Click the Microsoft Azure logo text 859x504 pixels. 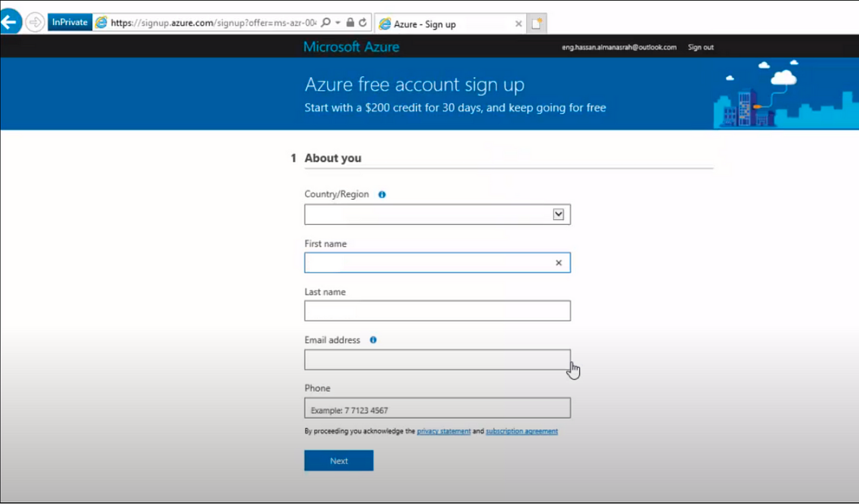(352, 47)
